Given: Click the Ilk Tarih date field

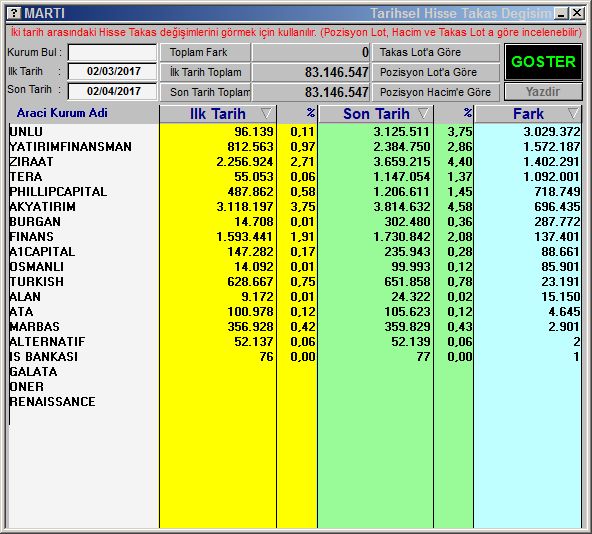Looking at the screenshot, I should 113,71.
